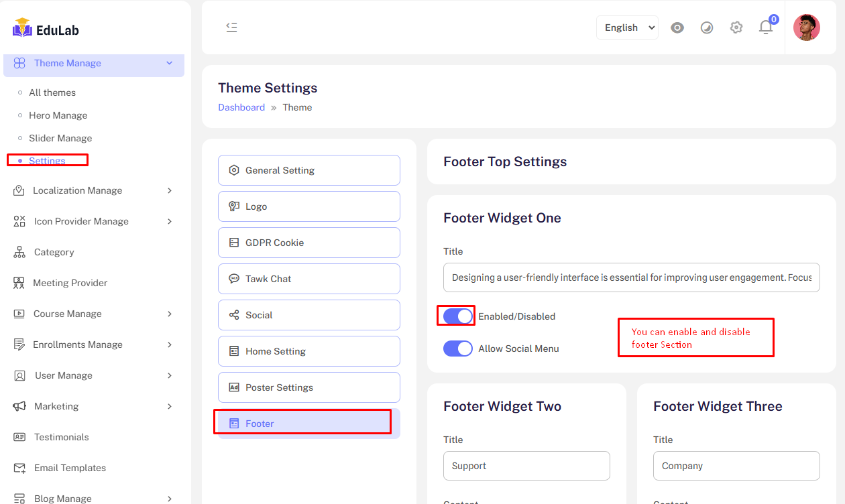Collapse the sidebar with the menu icon
The image size is (845, 504).
pyautogui.click(x=231, y=27)
